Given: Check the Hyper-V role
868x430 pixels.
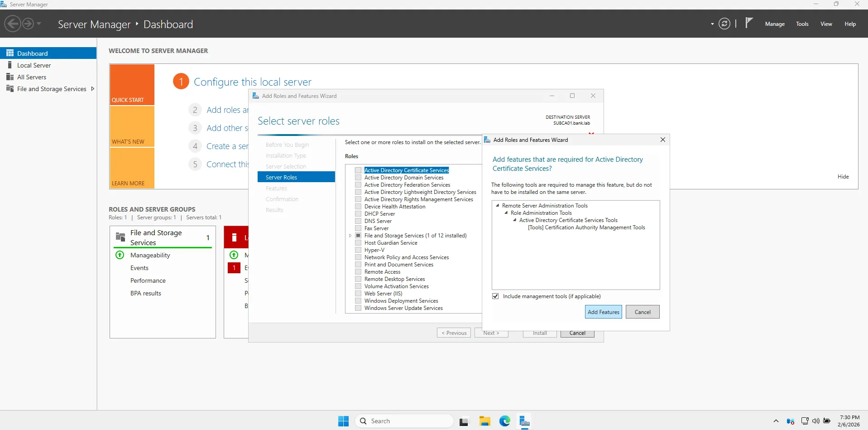Looking at the screenshot, I should coord(358,250).
